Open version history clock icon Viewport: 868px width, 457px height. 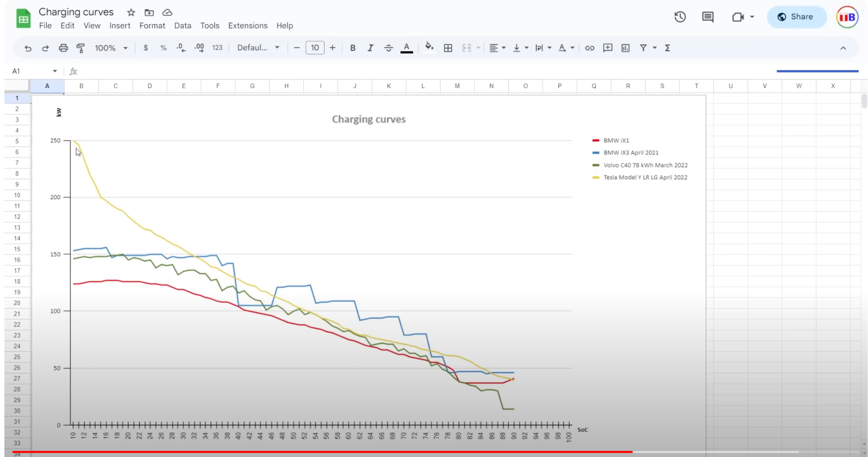(x=680, y=17)
